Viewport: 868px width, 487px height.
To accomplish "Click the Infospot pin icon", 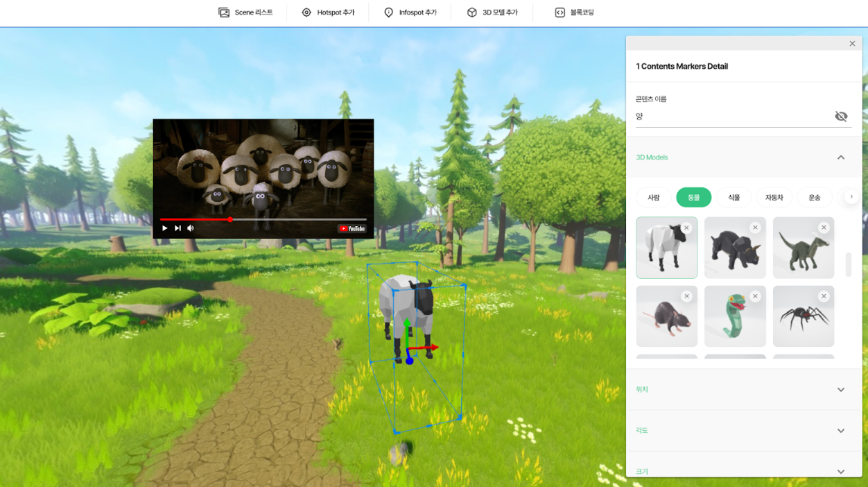I will (388, 12).
